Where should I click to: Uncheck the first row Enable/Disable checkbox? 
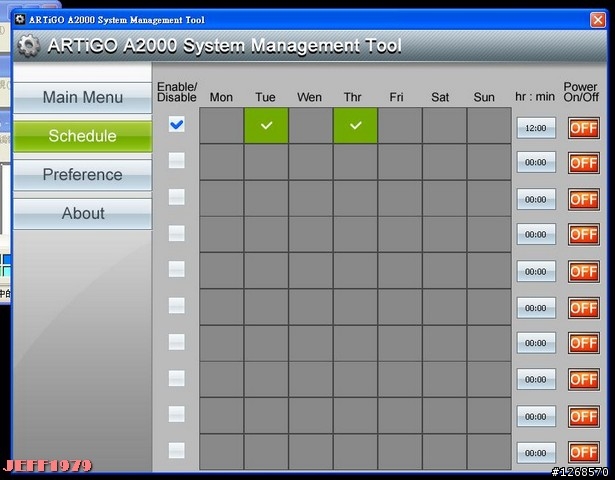[176, 125]
